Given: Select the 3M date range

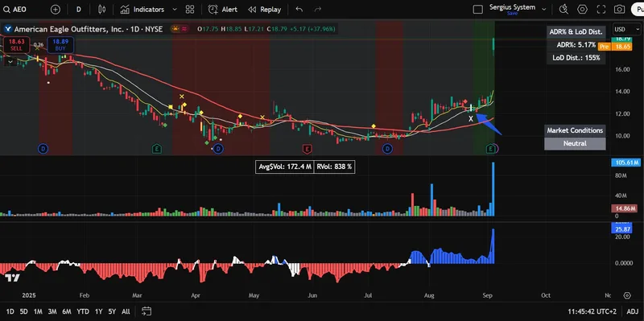Looking at the screenshot, I should tap(52, 311).
